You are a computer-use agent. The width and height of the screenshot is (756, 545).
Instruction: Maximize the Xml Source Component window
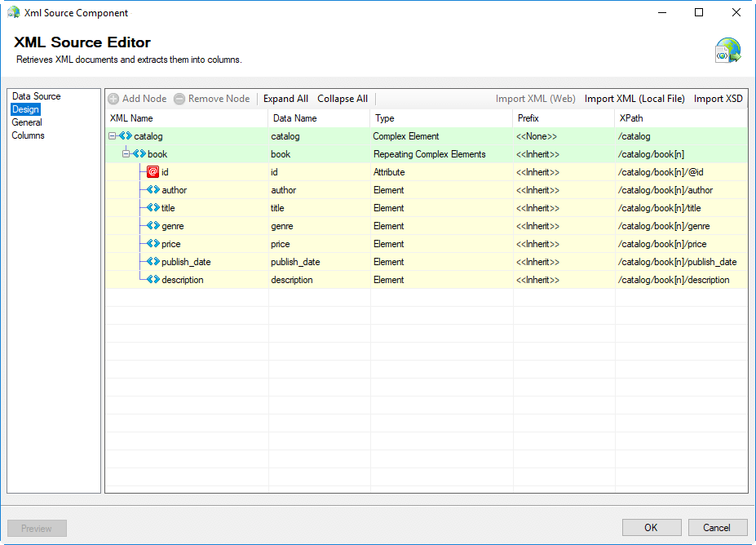tap(699, 12)
